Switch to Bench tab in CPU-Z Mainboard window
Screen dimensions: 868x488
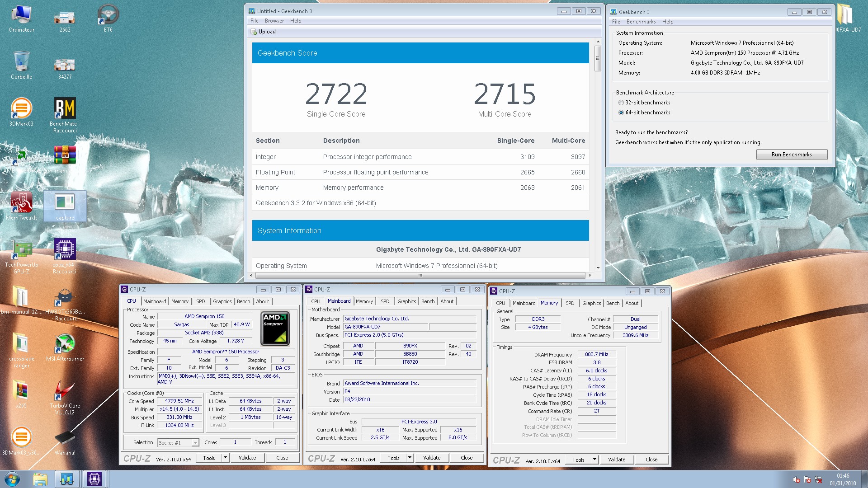click(x=428, y=301)
